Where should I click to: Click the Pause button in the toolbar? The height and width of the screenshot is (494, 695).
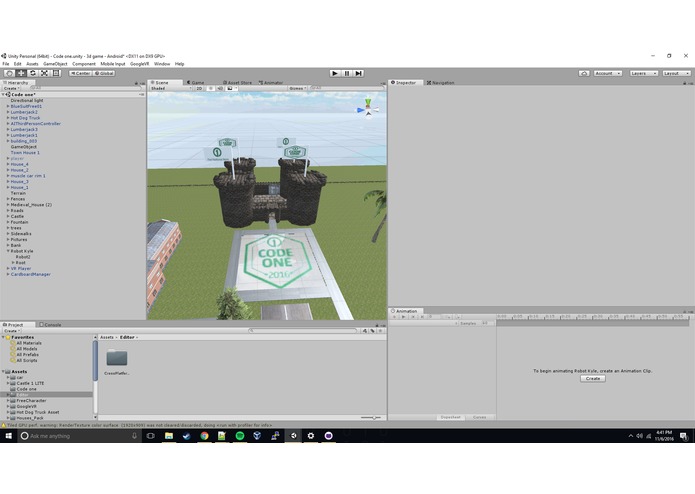click(x=347, y=73)
